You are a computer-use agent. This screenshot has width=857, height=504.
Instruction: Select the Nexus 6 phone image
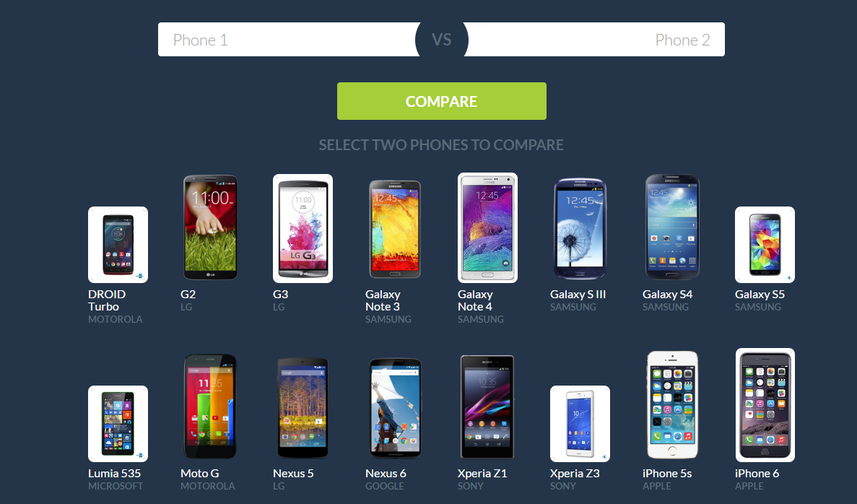[x=395, y=408]
